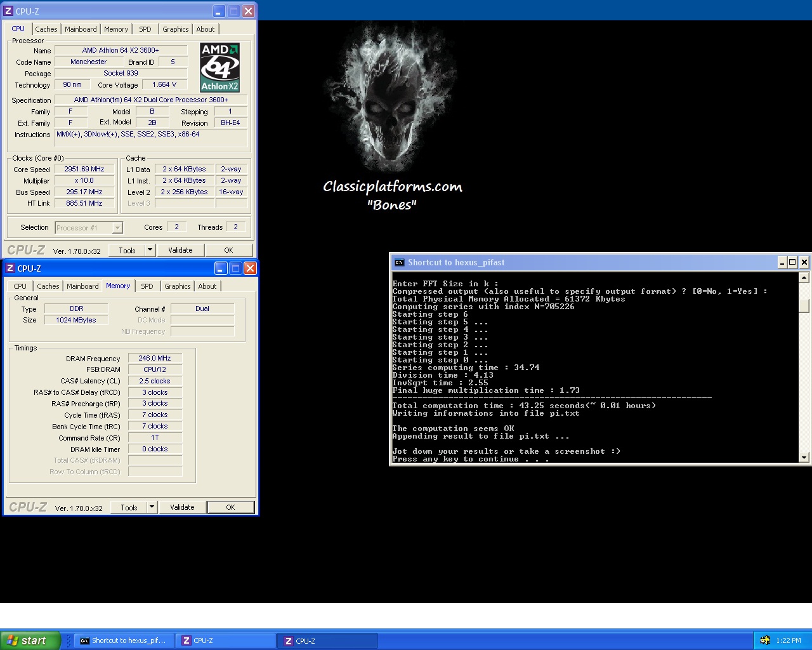Click Tools button in Memory CPU-Z window

tap(129, 507)
